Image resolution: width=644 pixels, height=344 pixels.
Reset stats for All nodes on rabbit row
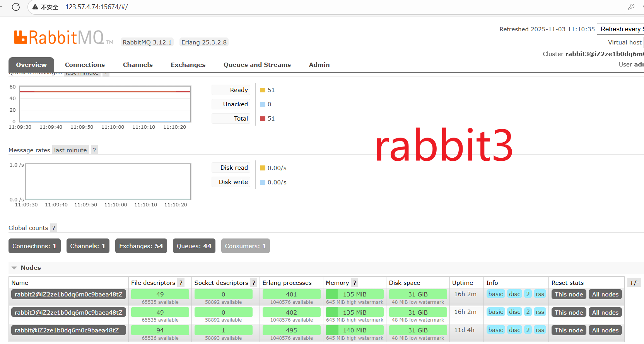[605, 330]
